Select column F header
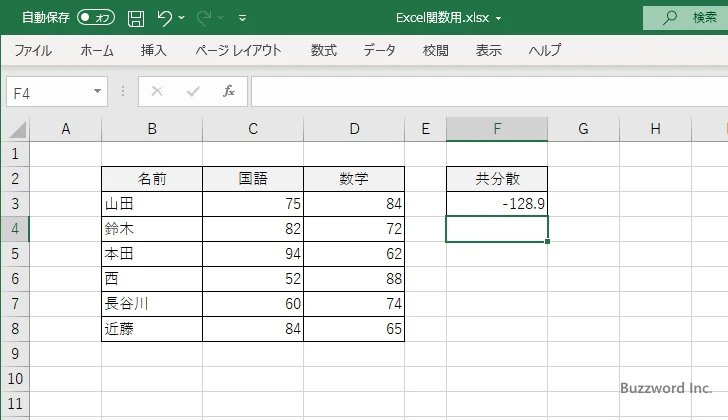The image size is (728, 420). click(x=497, y=129)
